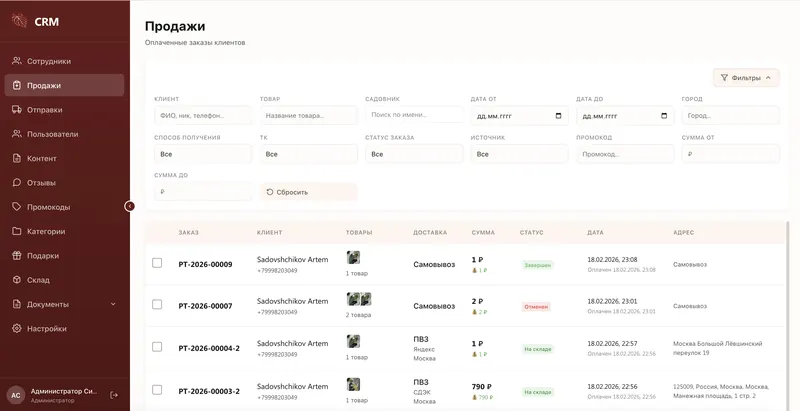Image resolution: width=800 pixels, height=411 pixels.
Task: Click the Продажи clipboard icon
Action: (17, 85)
